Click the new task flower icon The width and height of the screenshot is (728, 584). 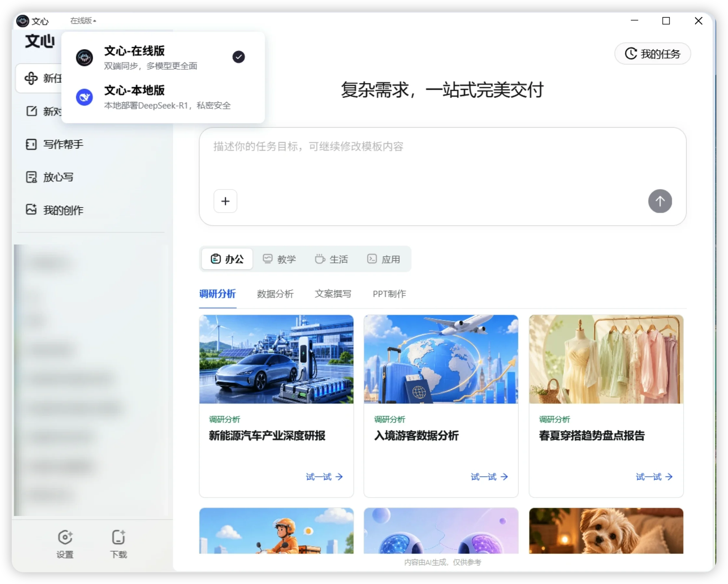click(x=31, y=78)
